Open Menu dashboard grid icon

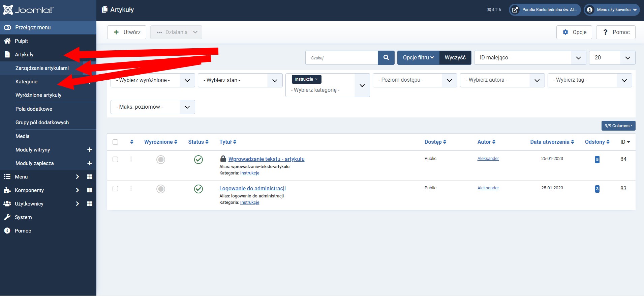click(90, 177)
